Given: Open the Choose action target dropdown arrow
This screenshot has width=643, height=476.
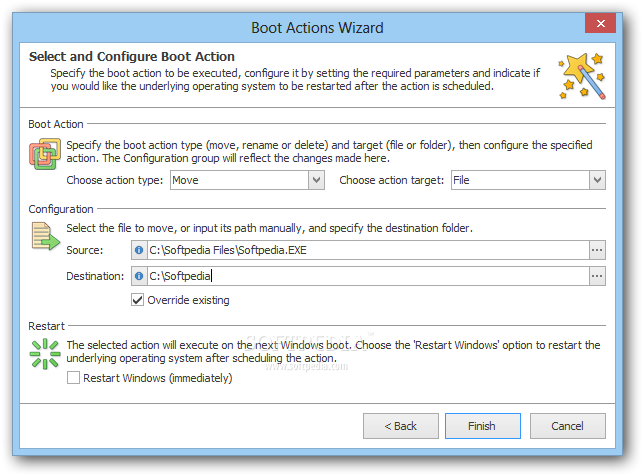Looking at the screenshot, I should click(x=597, y=180).
